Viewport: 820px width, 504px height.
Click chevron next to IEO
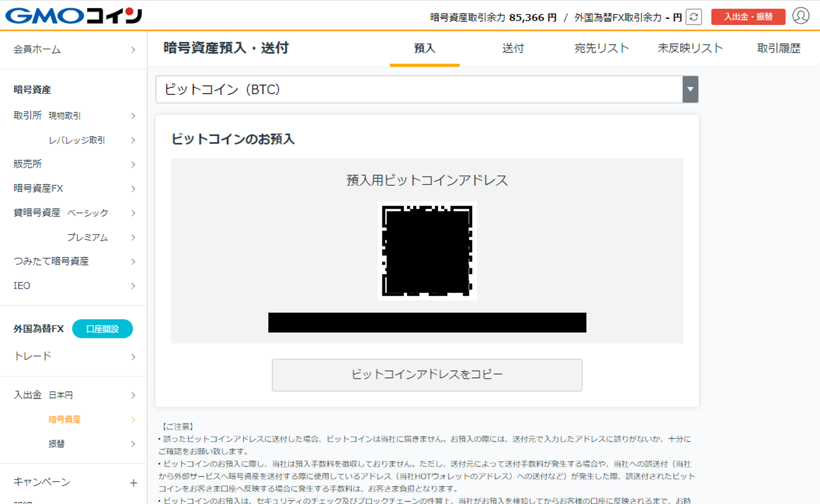click(133, 286)
